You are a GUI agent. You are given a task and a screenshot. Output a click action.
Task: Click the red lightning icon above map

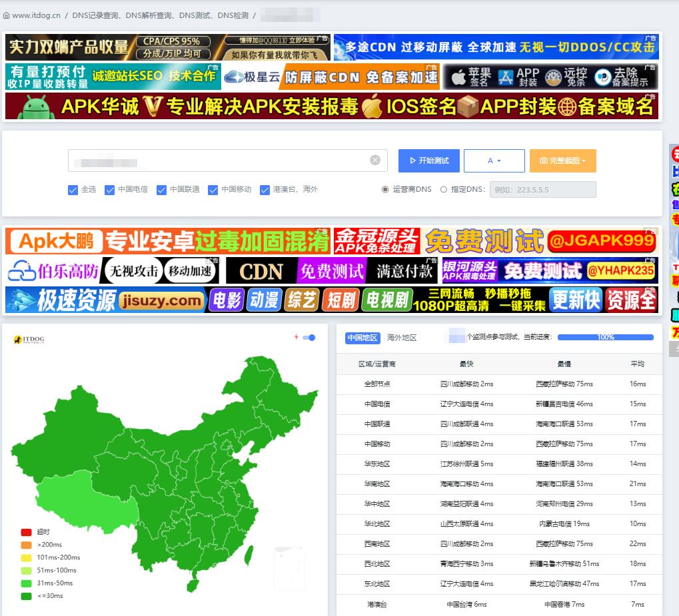pos(297,337)
